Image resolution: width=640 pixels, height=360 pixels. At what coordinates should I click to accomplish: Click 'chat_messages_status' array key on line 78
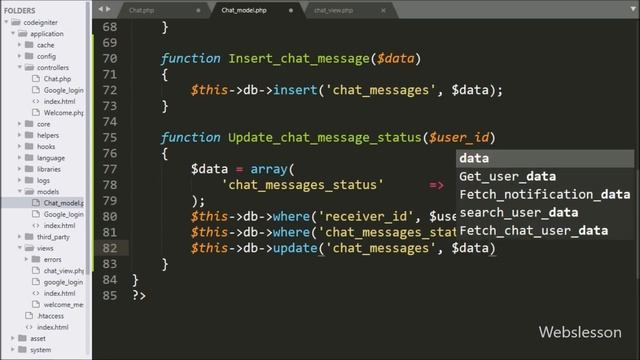[x=302, y=185]
